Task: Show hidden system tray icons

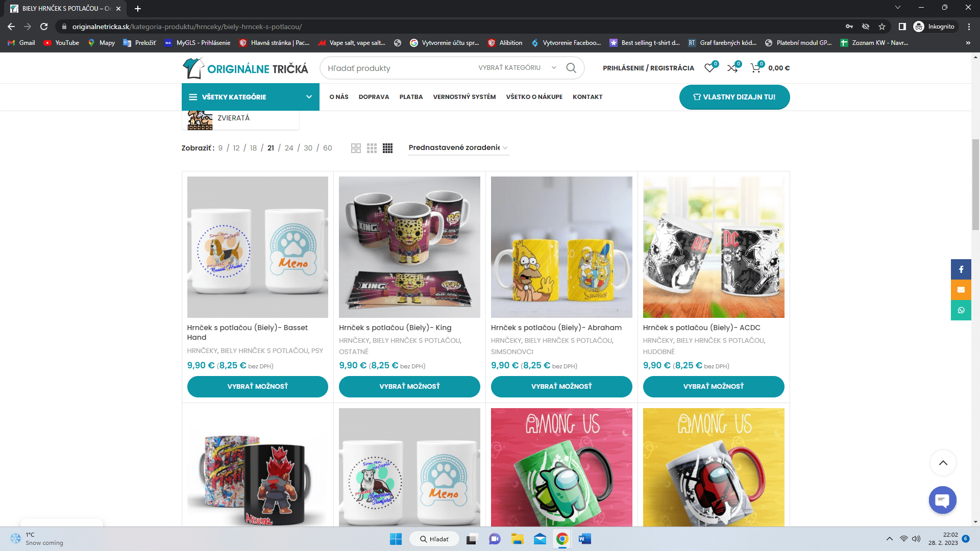Action: tap(890, 539)
